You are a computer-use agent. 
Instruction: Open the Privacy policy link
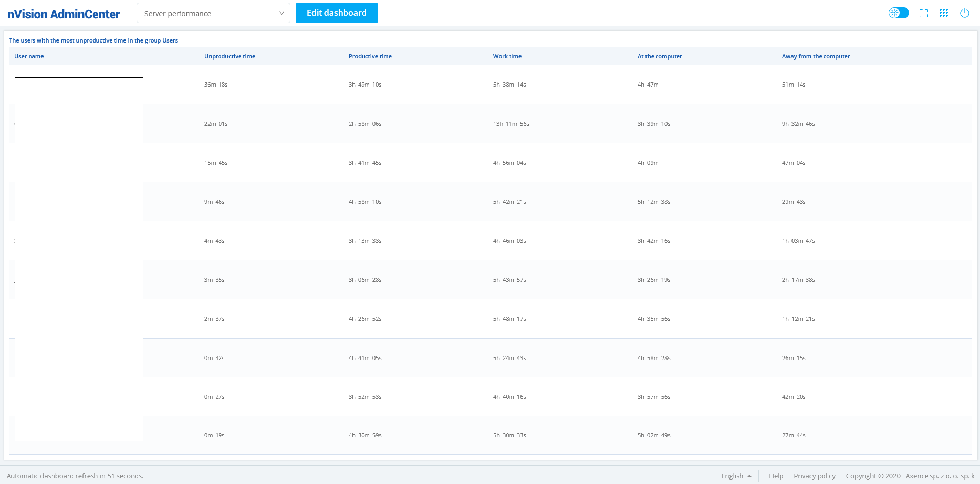(814, 476)
